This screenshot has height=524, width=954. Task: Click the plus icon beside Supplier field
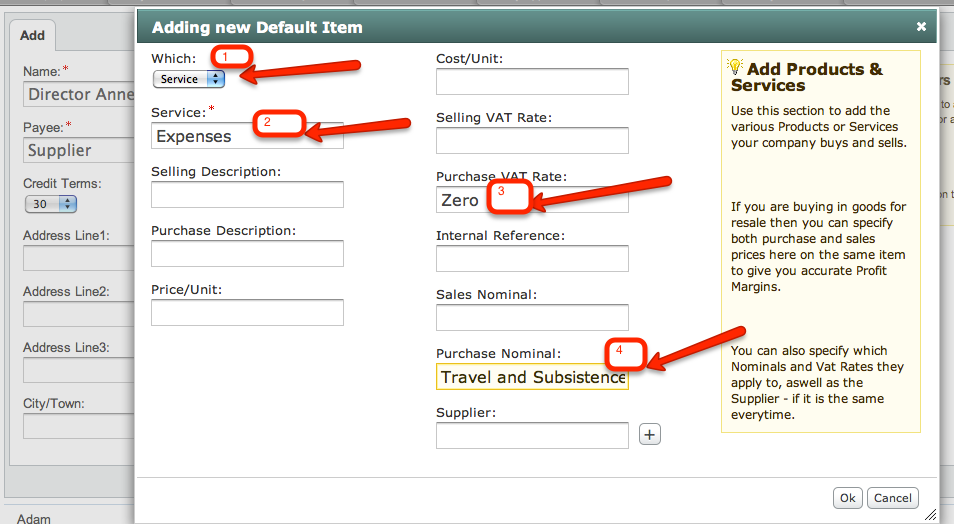(650, 435)
